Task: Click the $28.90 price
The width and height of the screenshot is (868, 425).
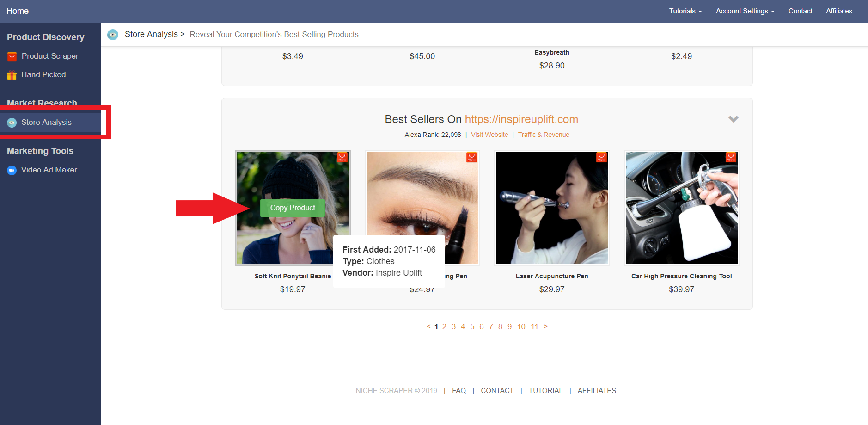Action: (x=552, y=66)
